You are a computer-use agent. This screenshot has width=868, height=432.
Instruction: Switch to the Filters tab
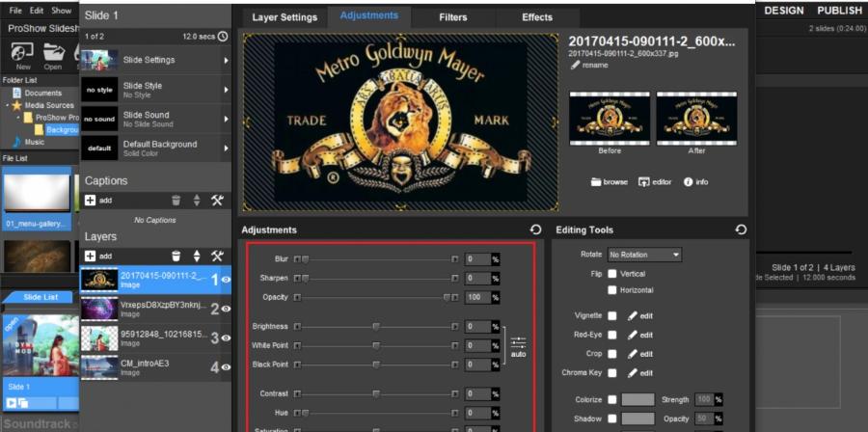pyautogui.click(x=453, y=17)
